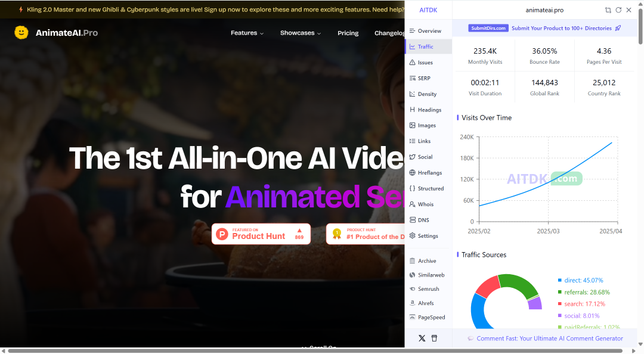Click the rocket icon in the promo banner
This screenshot has height=354, width=644.
pyautogui.click(x=618, y=28)
